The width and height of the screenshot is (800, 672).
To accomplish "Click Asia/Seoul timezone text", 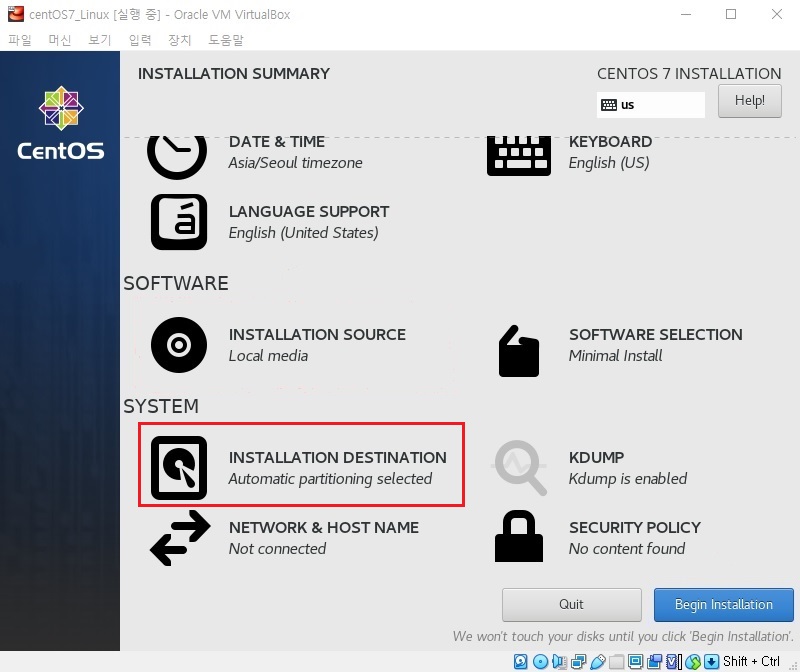I will pyautogui.click(x=295, y=163).
